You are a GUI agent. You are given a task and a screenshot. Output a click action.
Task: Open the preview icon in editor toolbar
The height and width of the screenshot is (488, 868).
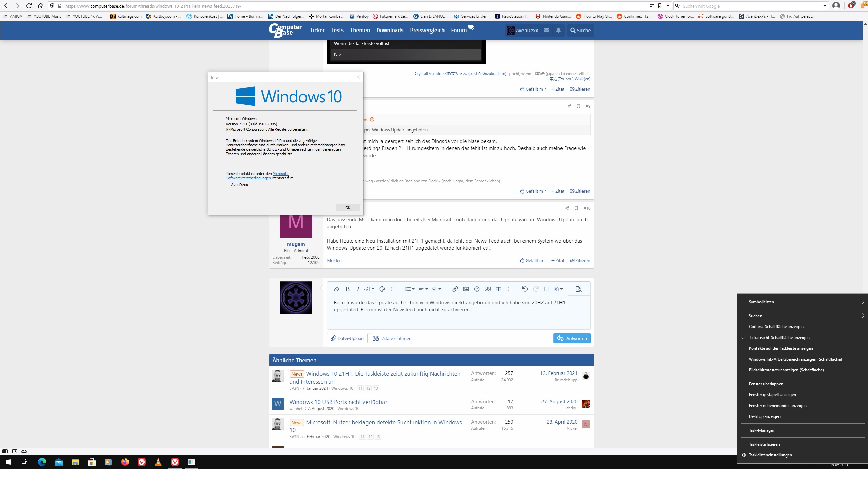[579, 289]
